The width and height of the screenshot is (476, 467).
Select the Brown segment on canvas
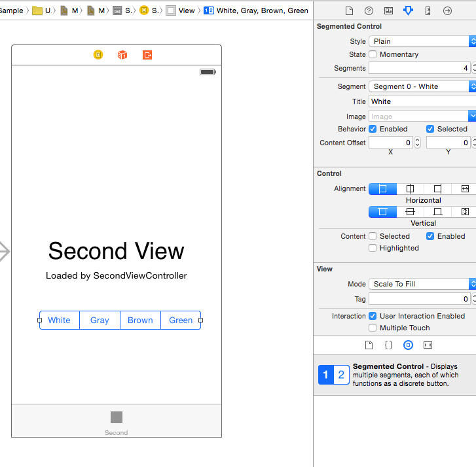pos(140,320)
